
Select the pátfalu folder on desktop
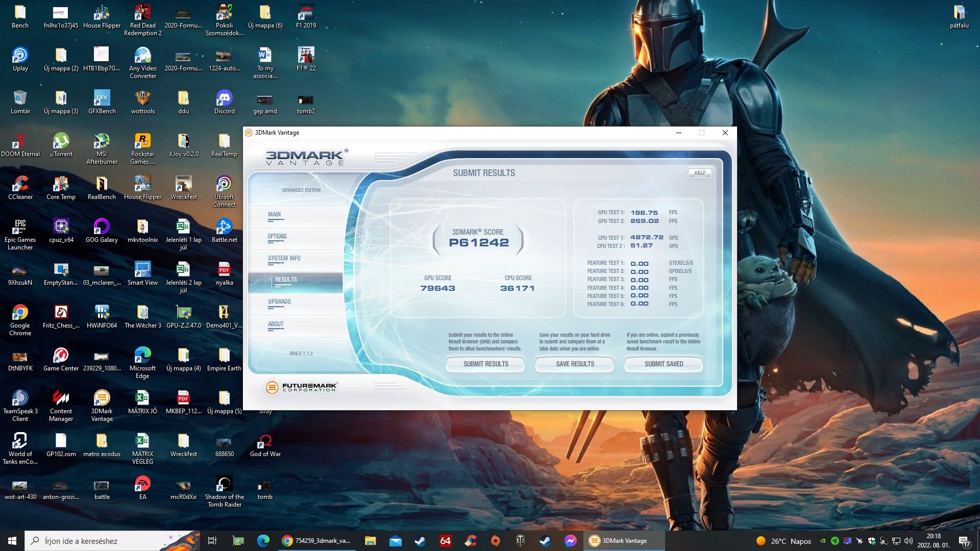pyautogui.click(x=959, y=17)
